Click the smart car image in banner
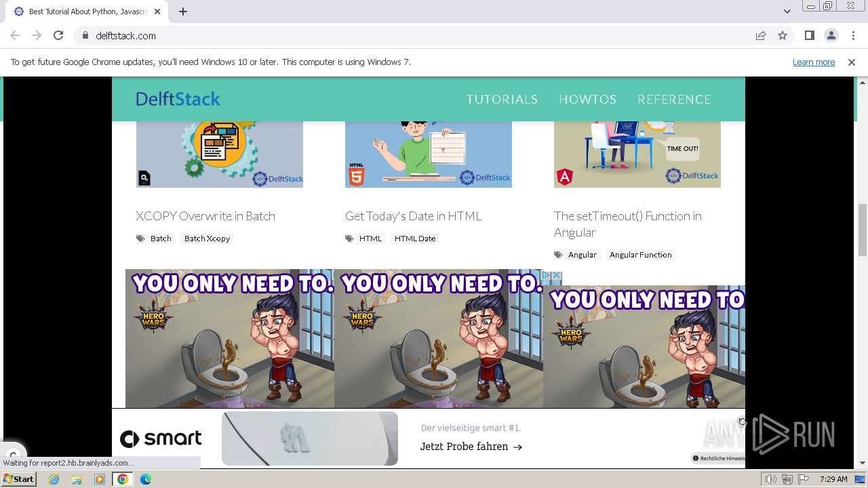Screen dimensions: 868x488 pos(310,439)
